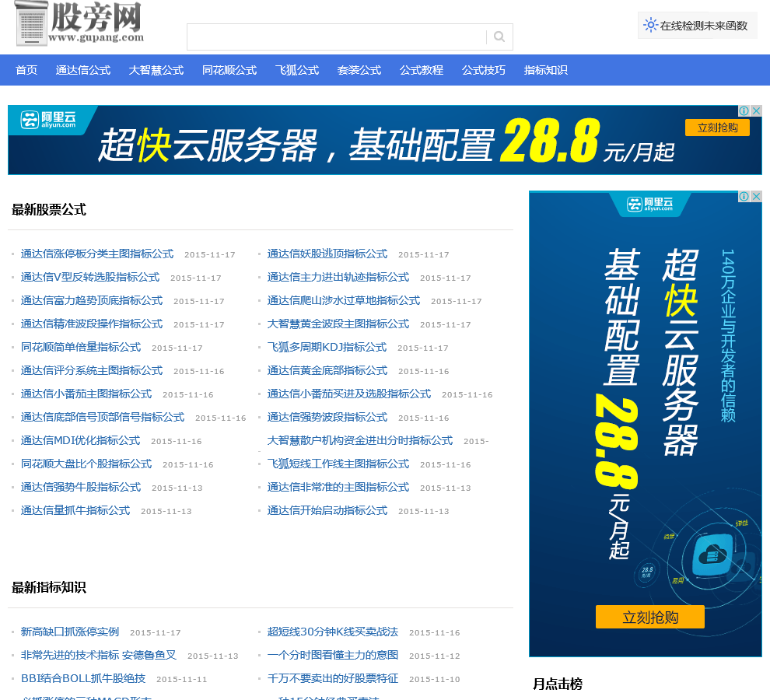770x700 pixels.
Task: Open 同花顺公式 menu item
Action: click(229, 70)
